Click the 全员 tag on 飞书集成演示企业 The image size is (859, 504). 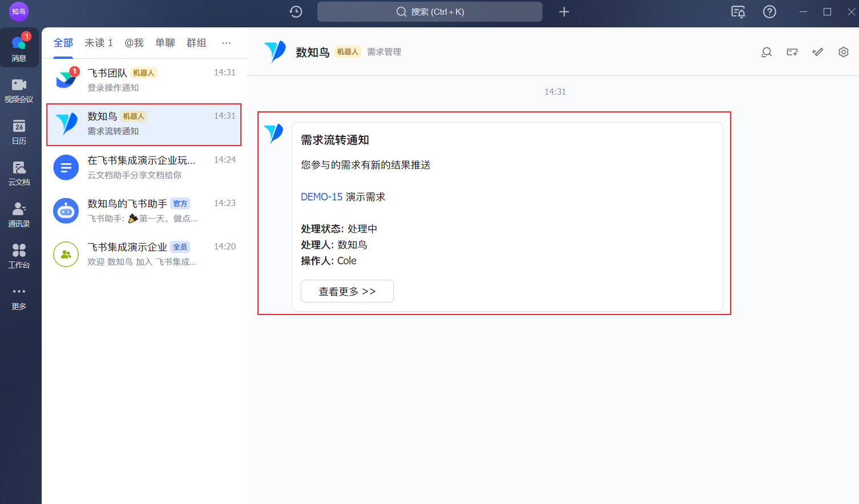click(x=180, y=247)
